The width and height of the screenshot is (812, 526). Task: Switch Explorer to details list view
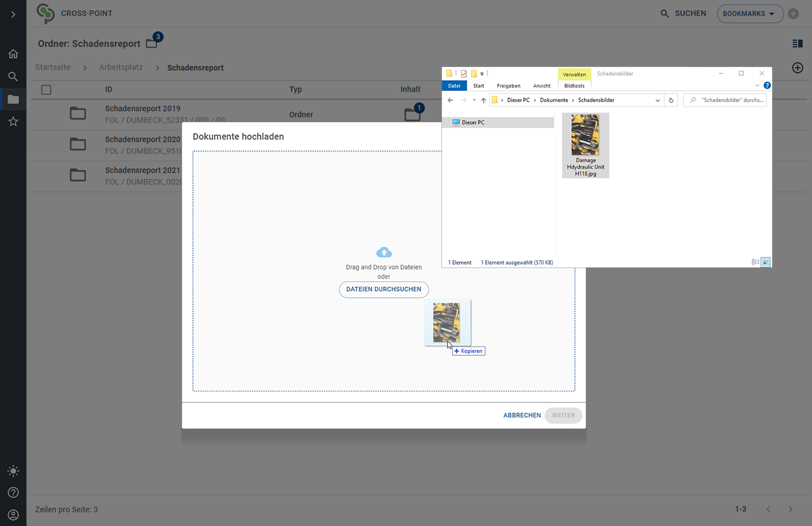[755, 262]
